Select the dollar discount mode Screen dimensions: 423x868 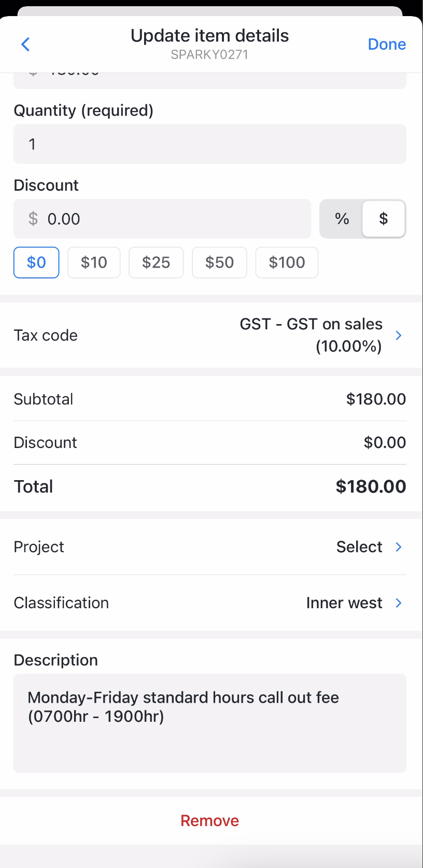coord(384,219)
